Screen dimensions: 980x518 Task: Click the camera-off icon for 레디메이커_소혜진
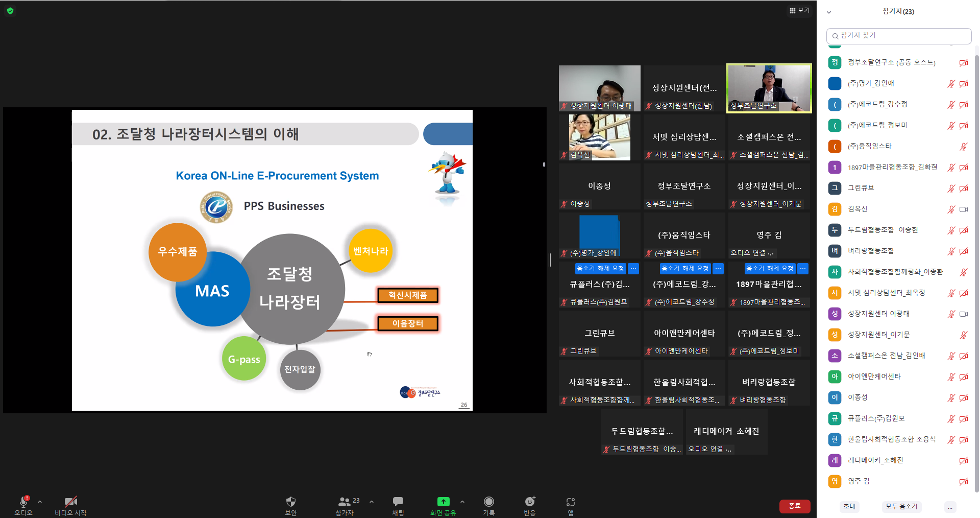pos(964,461)
